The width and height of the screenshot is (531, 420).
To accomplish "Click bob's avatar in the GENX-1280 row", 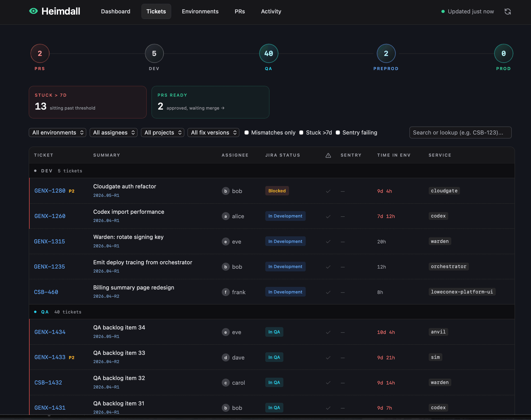I will click(226, 191).
